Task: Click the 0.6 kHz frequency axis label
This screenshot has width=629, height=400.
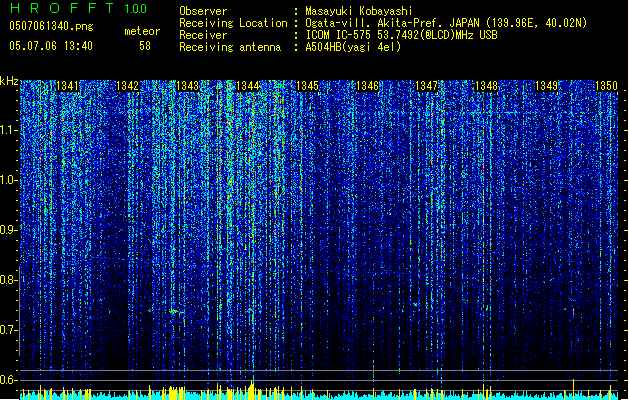Action: (8, 380)
